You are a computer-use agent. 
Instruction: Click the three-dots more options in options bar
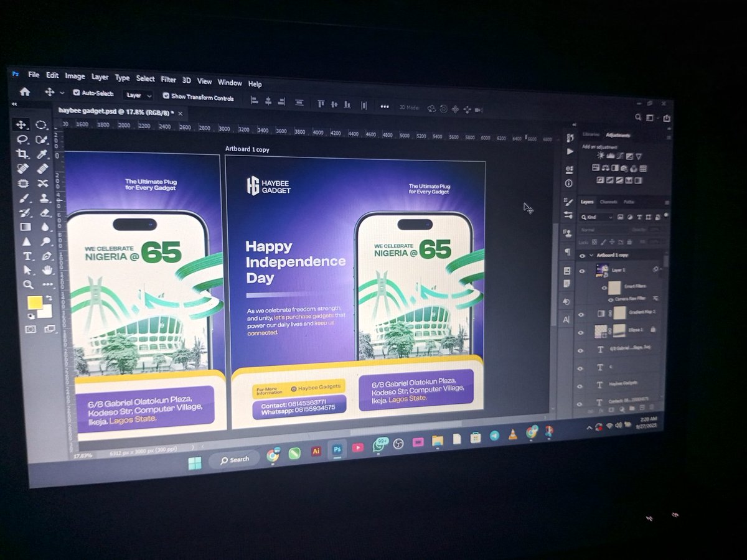(385, 106)
